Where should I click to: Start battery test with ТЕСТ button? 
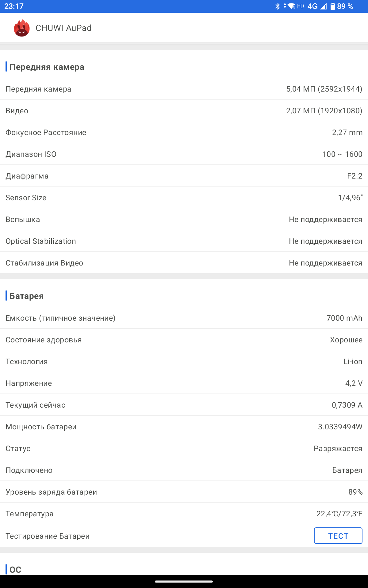coord(338,536)
